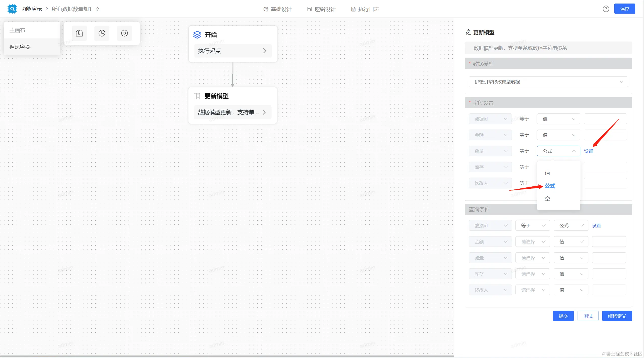Select 值 option in dropdown list

pos(547,173)
